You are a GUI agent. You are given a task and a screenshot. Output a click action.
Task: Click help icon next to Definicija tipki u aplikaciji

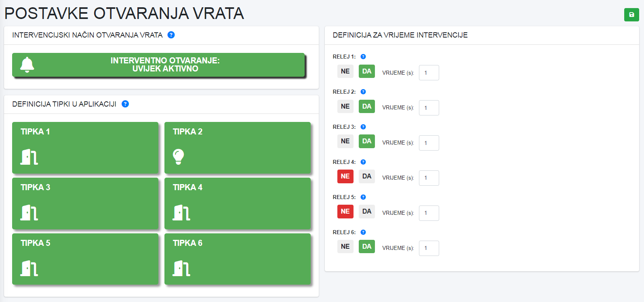(x=125, y=104)
